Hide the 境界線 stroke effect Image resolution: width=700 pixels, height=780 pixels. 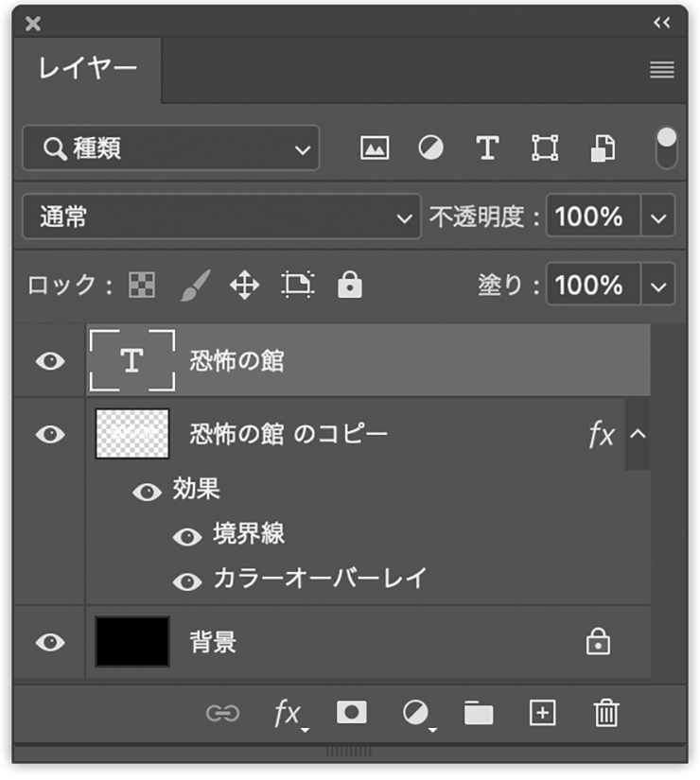coord(187,536)
